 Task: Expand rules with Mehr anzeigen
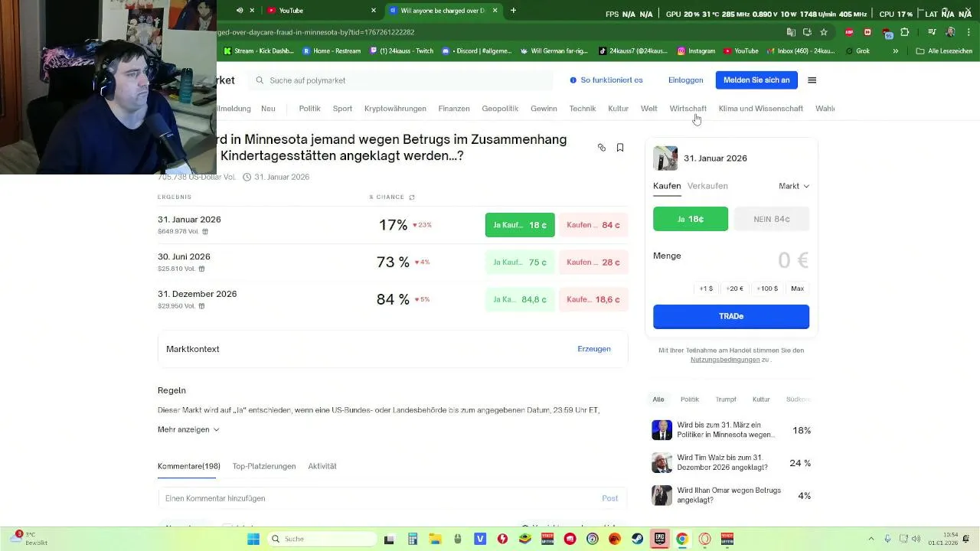188,429
